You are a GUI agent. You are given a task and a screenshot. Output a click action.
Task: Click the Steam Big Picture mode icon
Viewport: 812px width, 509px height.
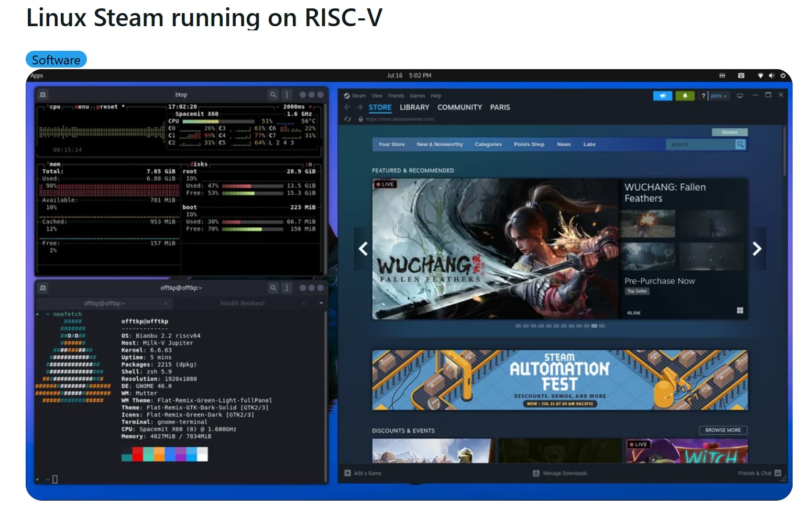pos(740,96)
